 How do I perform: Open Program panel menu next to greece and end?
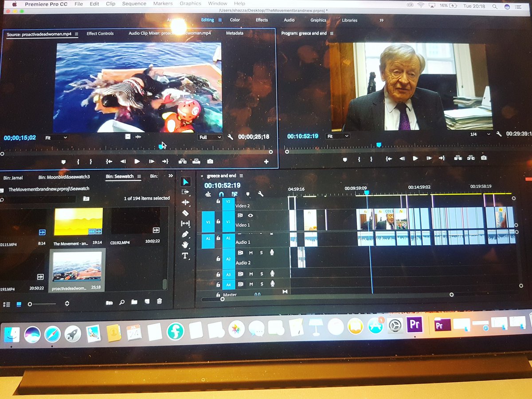tap(332, 33)
